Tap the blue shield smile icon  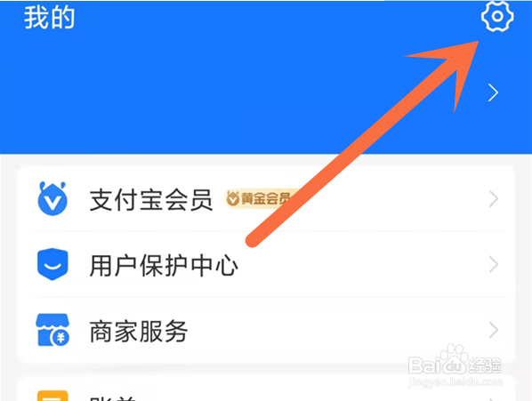click(52, 264)
